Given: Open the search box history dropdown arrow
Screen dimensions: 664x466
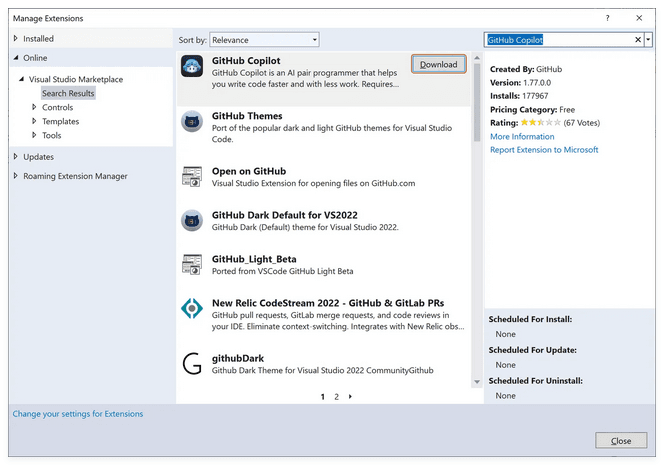Looking at the screenshot, I should click(648, 40).
